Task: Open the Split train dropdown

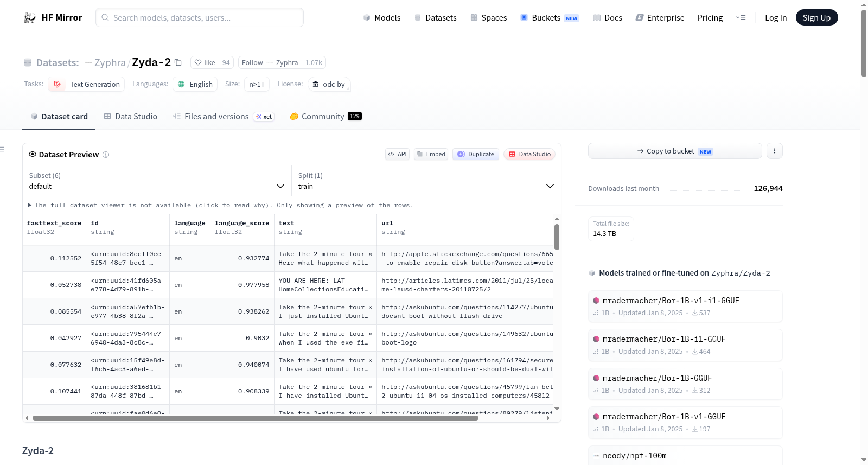Action: click(x=426, y=181)
